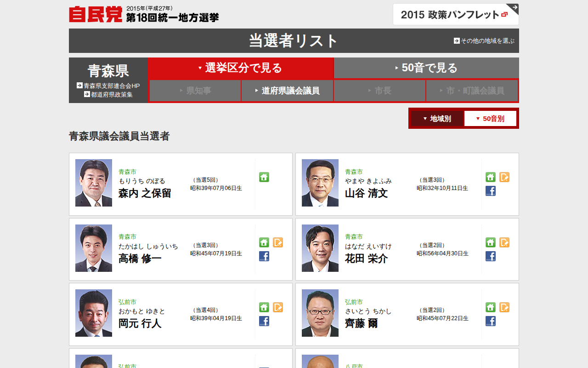Screen dimensions: 588x368
Task: Open 青森県支部連合会HP link
Action: (x=108, y=86)
